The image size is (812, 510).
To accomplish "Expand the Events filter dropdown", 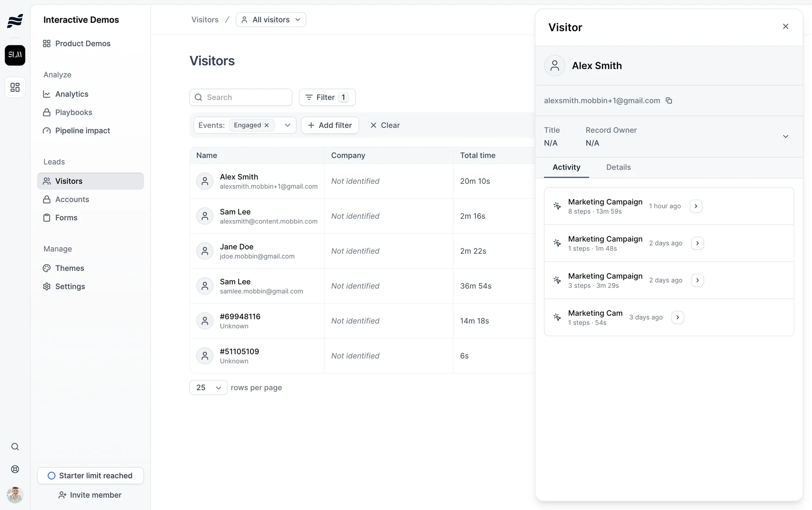I will [288, 125].
